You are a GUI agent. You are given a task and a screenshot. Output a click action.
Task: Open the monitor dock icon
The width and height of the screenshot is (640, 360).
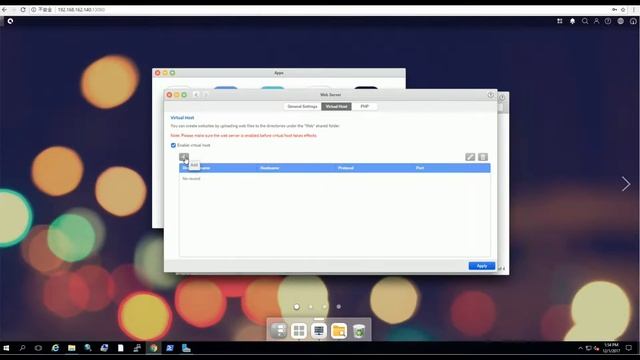coord(319,331)
